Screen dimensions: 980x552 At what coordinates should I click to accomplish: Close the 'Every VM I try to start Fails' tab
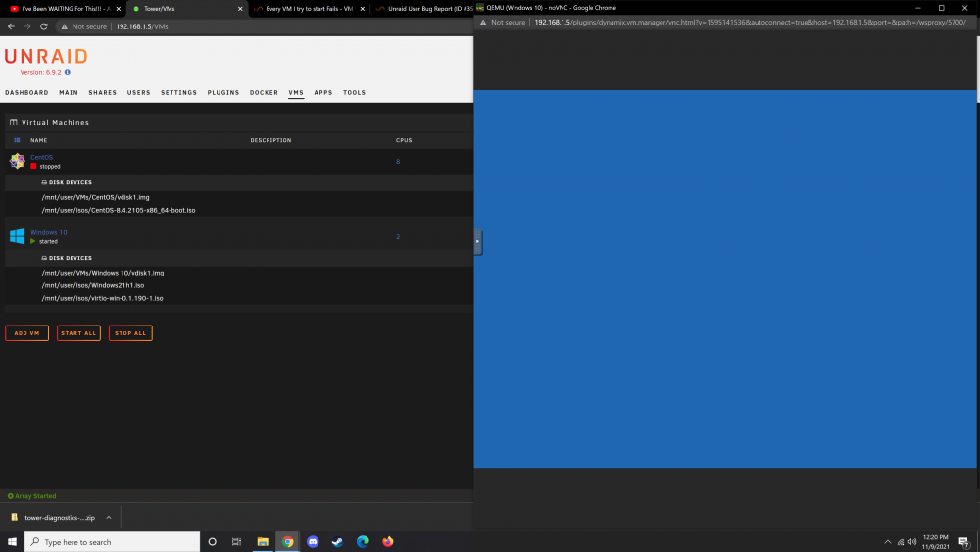pos(362,9)
